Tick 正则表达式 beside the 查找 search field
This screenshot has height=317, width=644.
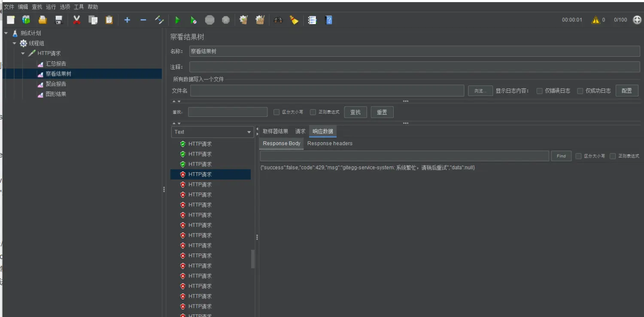313,112
